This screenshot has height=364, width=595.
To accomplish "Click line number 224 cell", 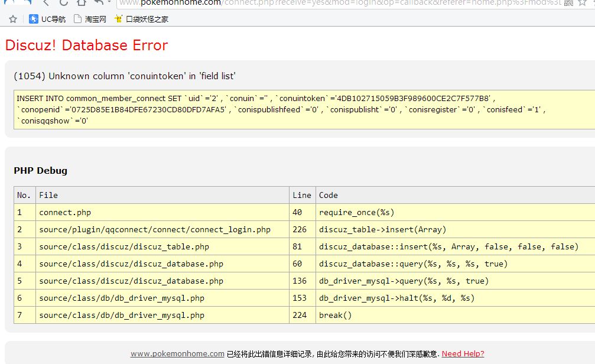I will [x=303, y=314].
